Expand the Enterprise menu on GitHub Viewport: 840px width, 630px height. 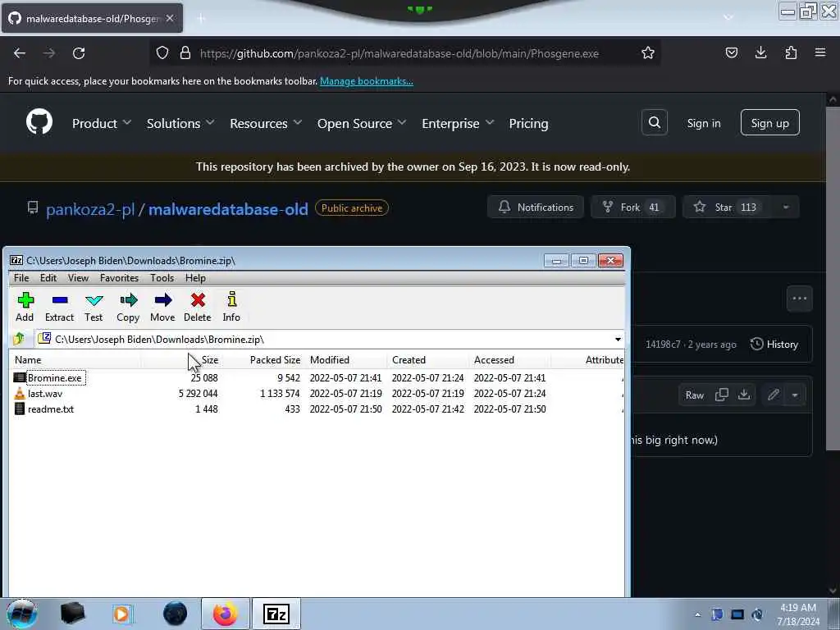[458, 123]
